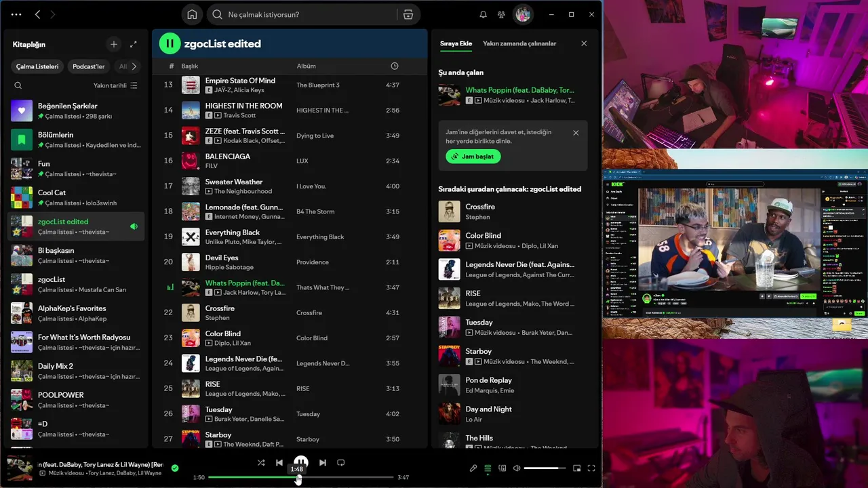Viewport: 868px width, 488px height.
Task: Open Bölümlerin library item
Action: [x=76, y=140]
